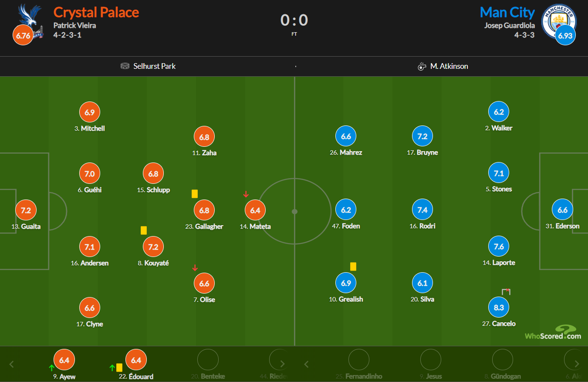The width and height of the screenshot is (588, 382).
Task: Click Cancelo's 8.3 rating circle
Action: tap(499, 308)
